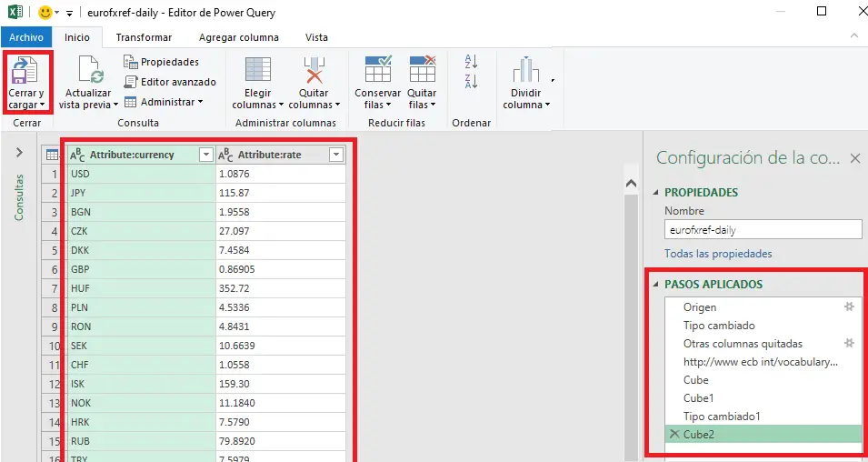Image resolution: width=868 pixels, height=462 pixels.
Task: Open the Attribute:rate filter dropdown
Action: [336, 156]
